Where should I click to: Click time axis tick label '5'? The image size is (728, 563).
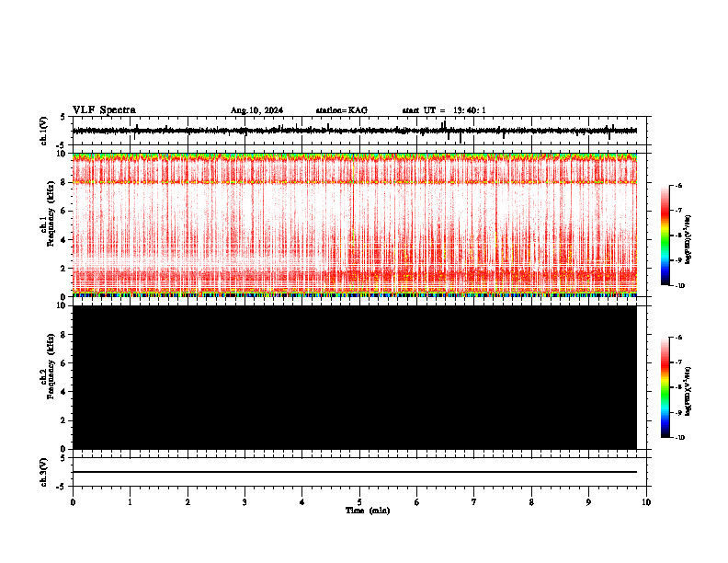point(359,502)
